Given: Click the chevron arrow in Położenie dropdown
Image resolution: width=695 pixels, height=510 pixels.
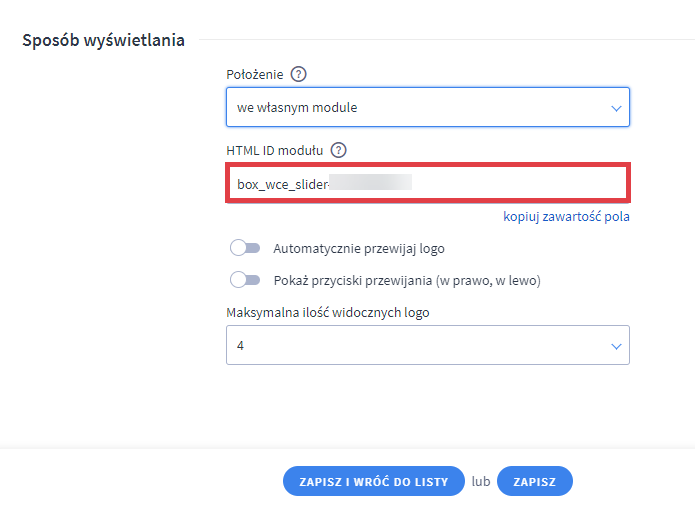Looking at the screenshot, I should pyautogui.click(x=616, y=108).
